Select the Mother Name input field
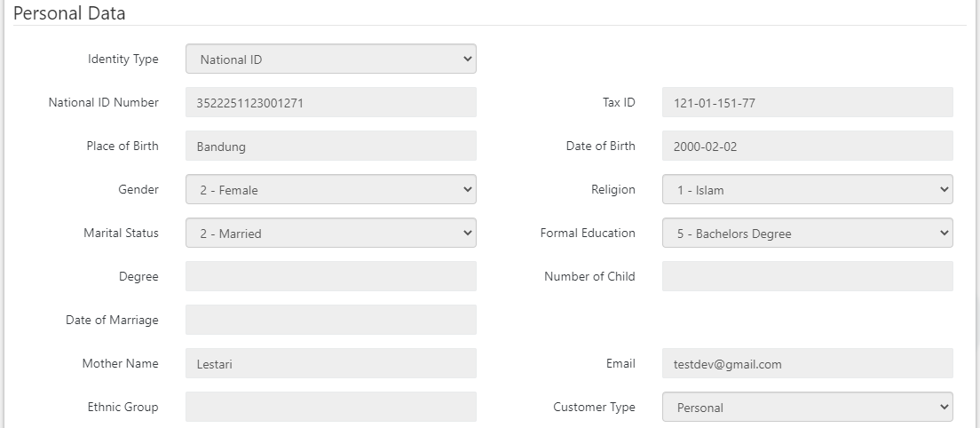The width and height of the screenshot is (980, 428). point(330,364)
